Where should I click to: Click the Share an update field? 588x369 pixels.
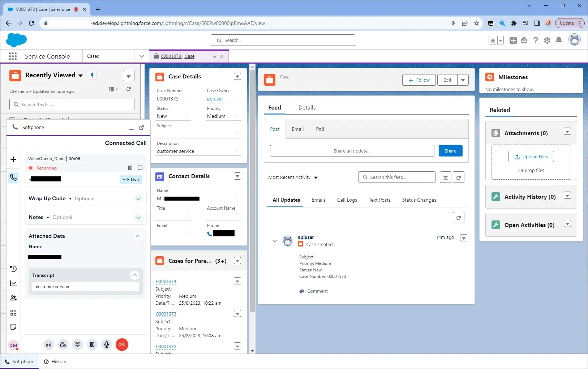click(x=352, y=151)
